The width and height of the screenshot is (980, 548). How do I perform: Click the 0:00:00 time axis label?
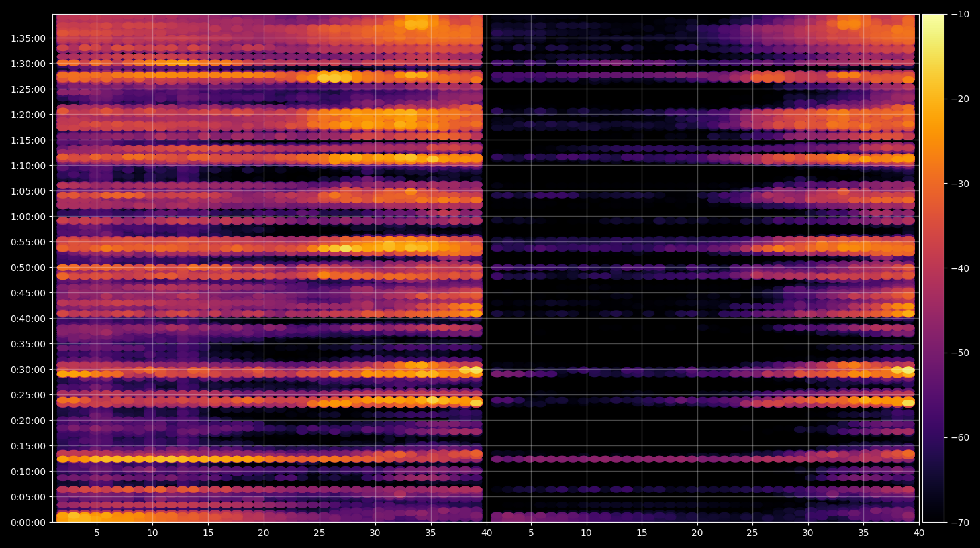[28, 523]
